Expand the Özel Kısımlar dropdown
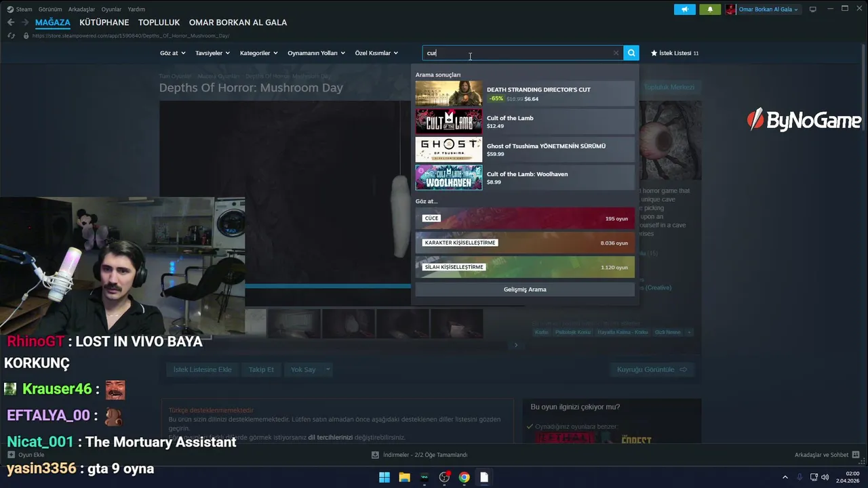This screenshot has width=868, height=488. [x=376, y=53]
